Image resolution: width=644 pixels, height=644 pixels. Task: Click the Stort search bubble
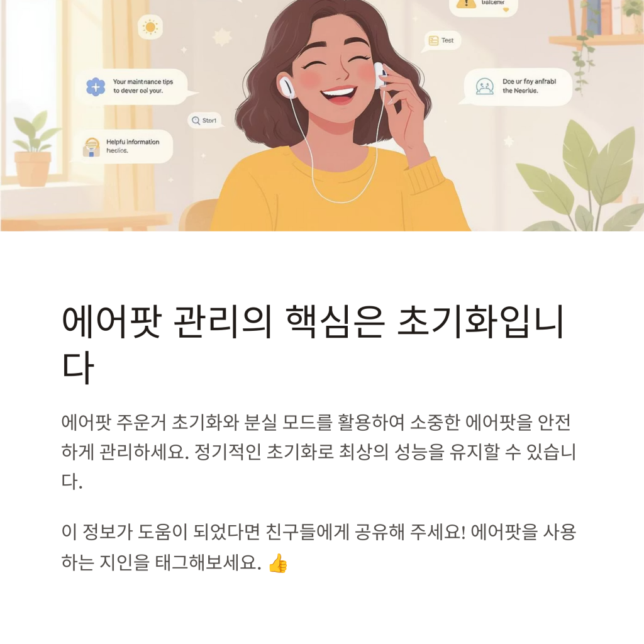click(206, 120)
